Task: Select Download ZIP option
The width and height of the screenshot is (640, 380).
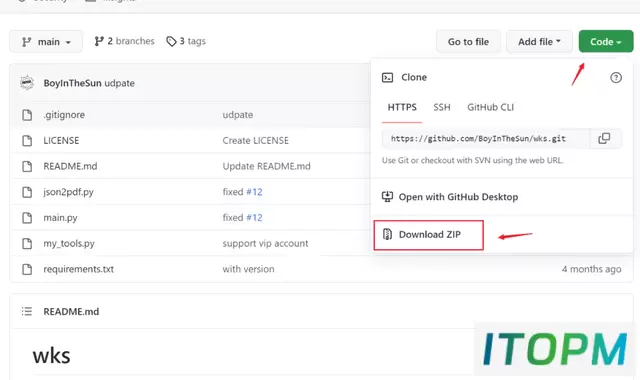Action: pyautogui.click(x=429, y=235)
